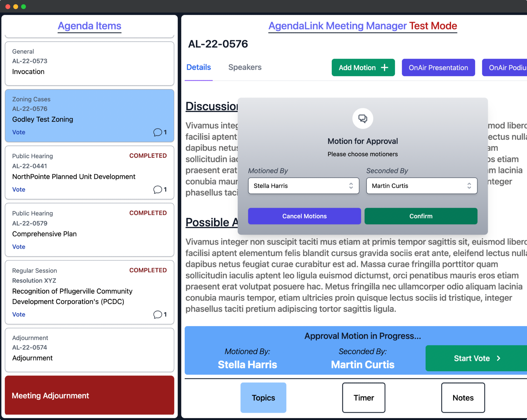The height and width of the screenshot is (420, 527).
Task: Toggle the Topics panel button
Action: 263,397
